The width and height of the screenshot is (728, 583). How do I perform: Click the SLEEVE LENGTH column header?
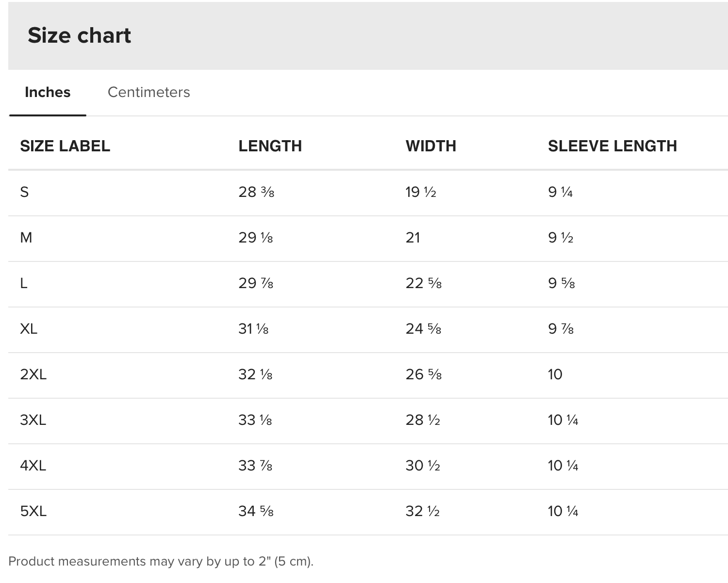[x=612, y=146]
